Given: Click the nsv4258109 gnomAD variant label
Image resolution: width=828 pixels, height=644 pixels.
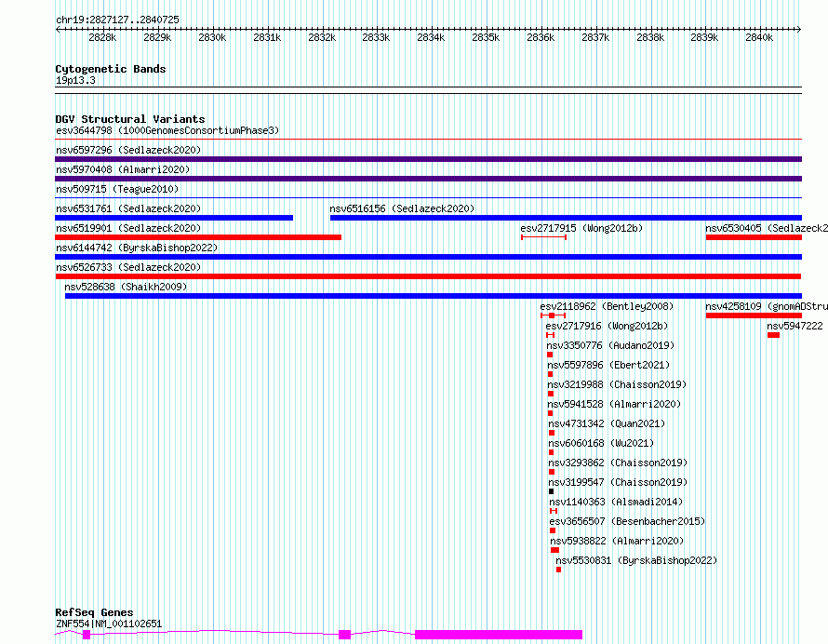Looking at the screenshot, I should (x=767, y=306).
